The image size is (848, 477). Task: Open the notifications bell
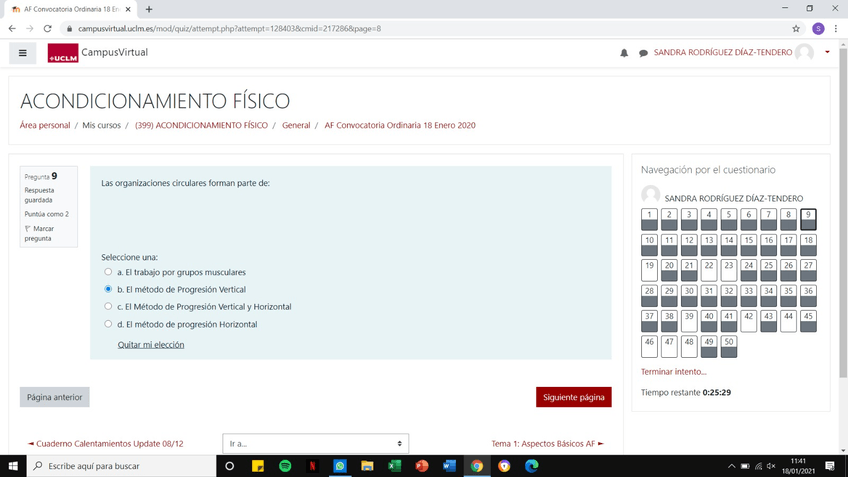point(624,53)
